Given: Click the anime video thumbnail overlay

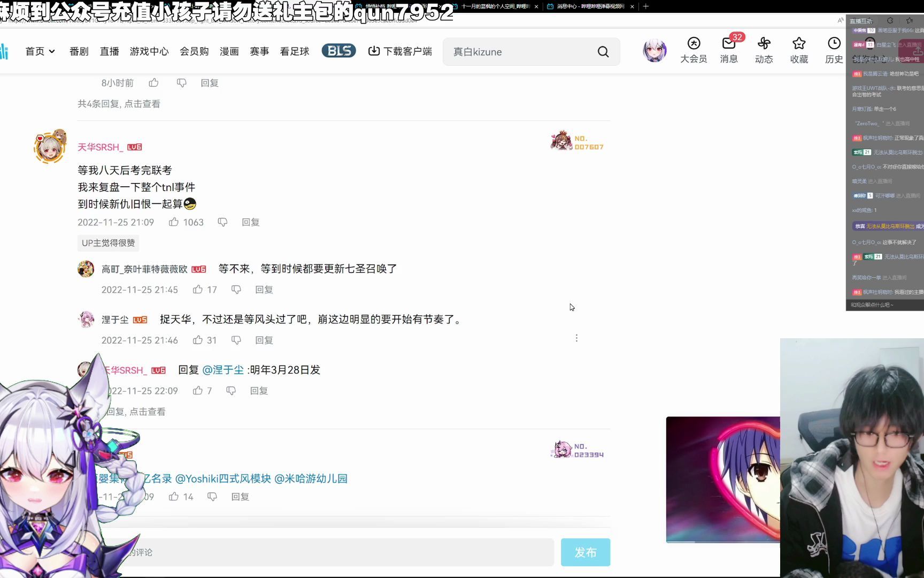Looking at the screenshot, I should click(x=723, y=480).
